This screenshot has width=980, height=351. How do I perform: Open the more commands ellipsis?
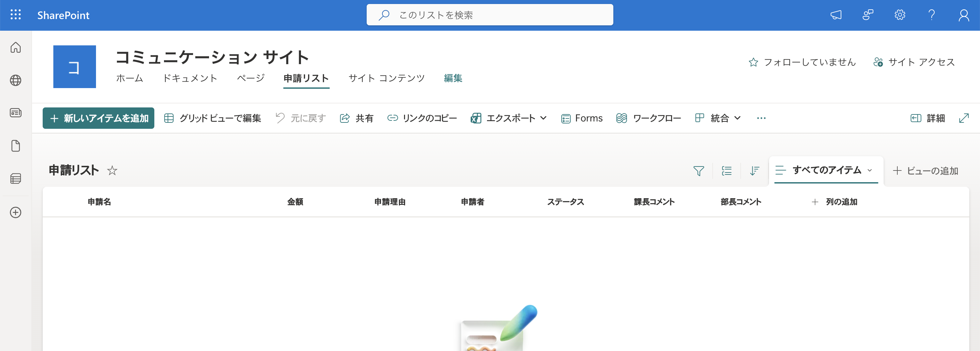point(761,118)
